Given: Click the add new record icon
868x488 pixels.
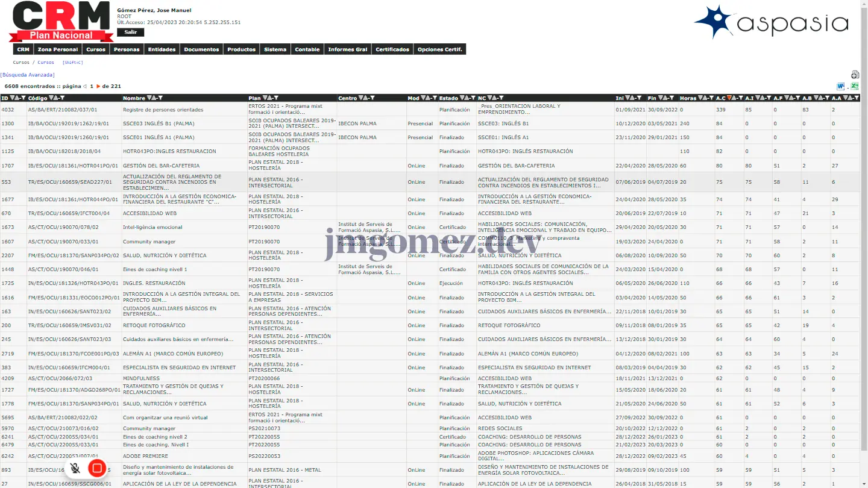Looking at the screenshot, I should [x=855, y=75].
